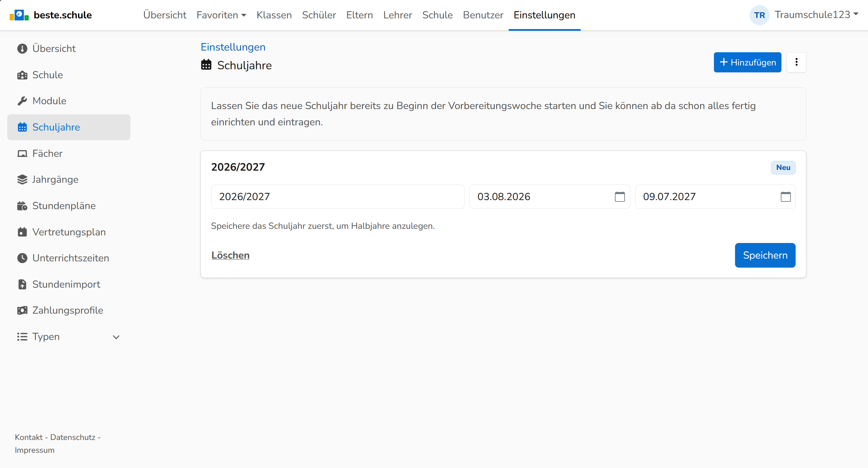868x468 pixels.
Task: Open Zahlungsprofile label in the sidebar
Action: point(68,310)
